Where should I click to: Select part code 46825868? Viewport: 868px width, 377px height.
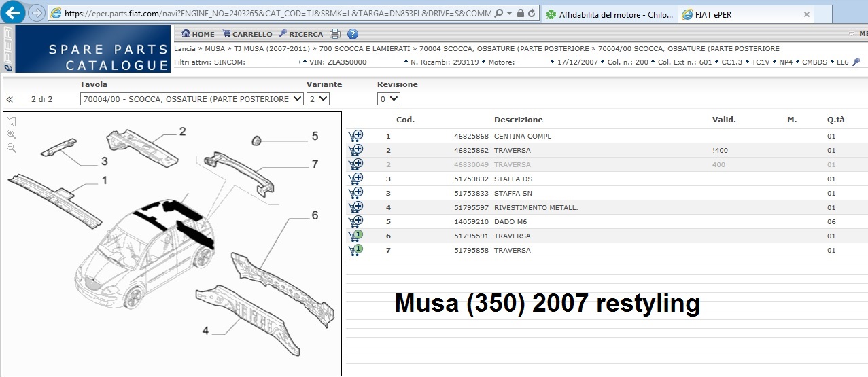tap(471, 136)
